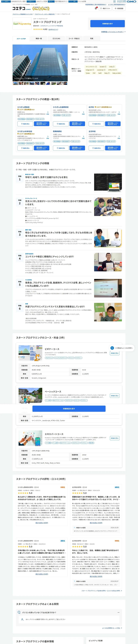Open ビギナーコース 詳細を見る button
Image resolution: width=138 pixels, height=644 pixels.
115,353
